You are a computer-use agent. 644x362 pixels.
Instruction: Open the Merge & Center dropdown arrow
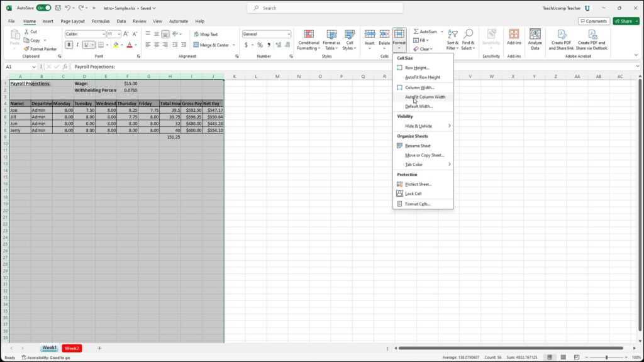point(234,45)
